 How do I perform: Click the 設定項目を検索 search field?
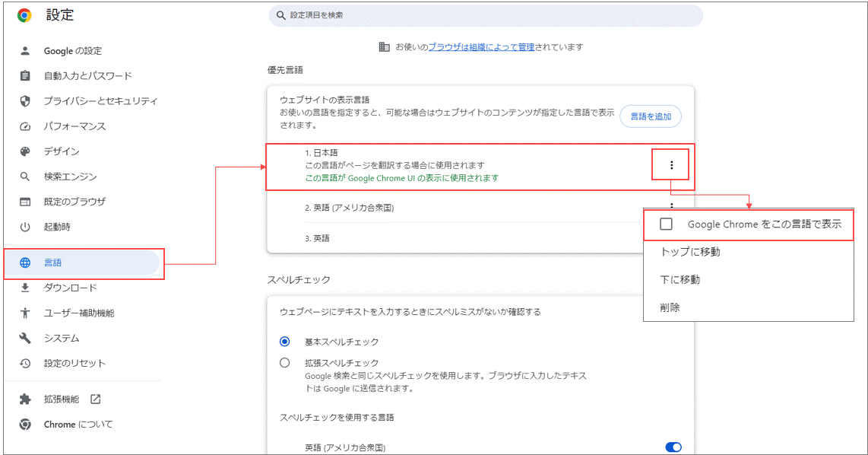pos(486,15)
